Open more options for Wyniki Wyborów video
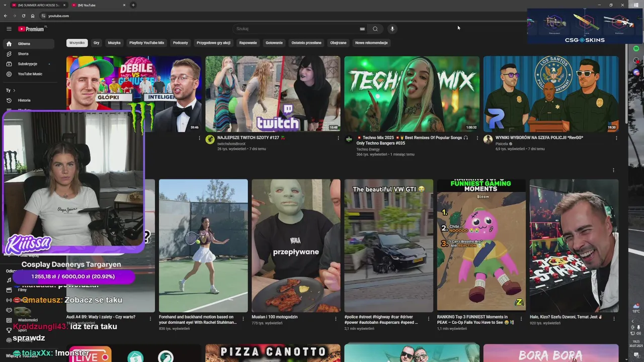644x362 pixels. pyautogui.click(x=616, y=138)
